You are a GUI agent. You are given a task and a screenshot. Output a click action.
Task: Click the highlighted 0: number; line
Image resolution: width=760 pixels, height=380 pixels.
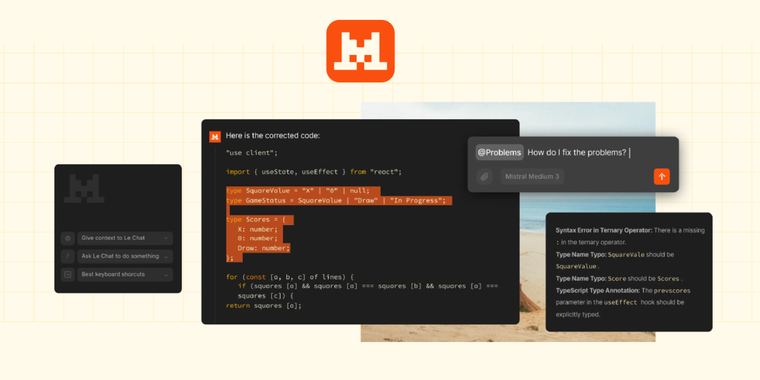click(x=258, y=238)
